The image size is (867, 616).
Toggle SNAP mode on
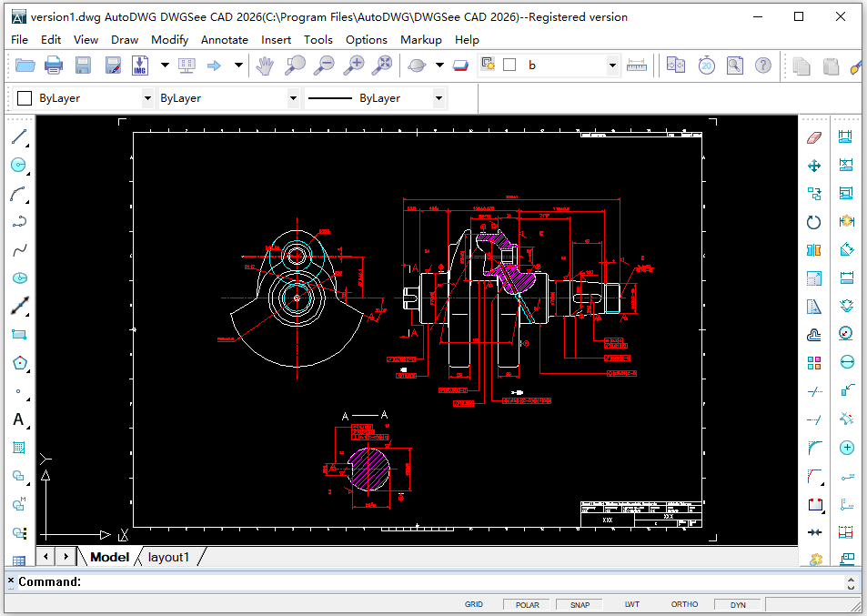coord(580,603)
